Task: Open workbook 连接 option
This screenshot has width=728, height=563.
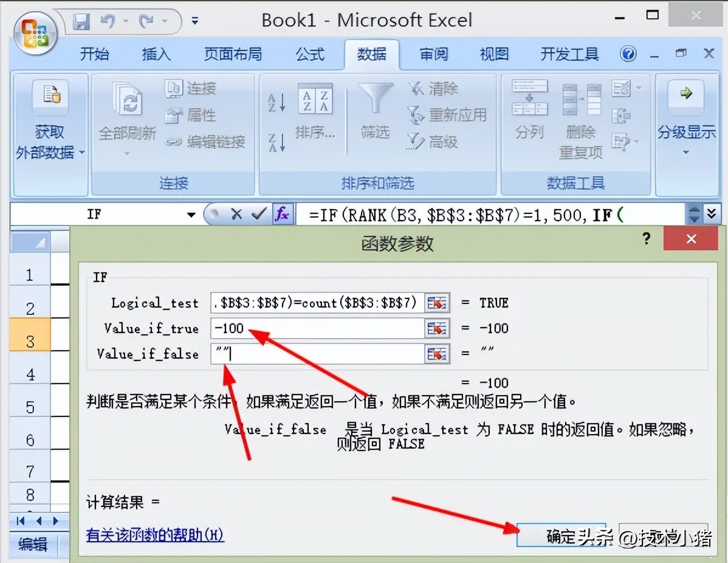Action: (x=191, y=88)
